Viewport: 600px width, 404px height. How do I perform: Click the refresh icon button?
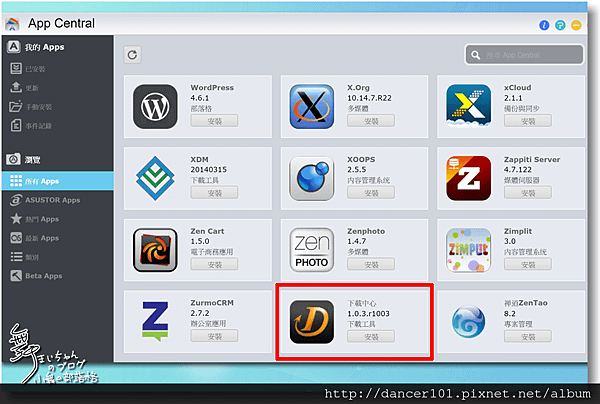tap(132, 55)
